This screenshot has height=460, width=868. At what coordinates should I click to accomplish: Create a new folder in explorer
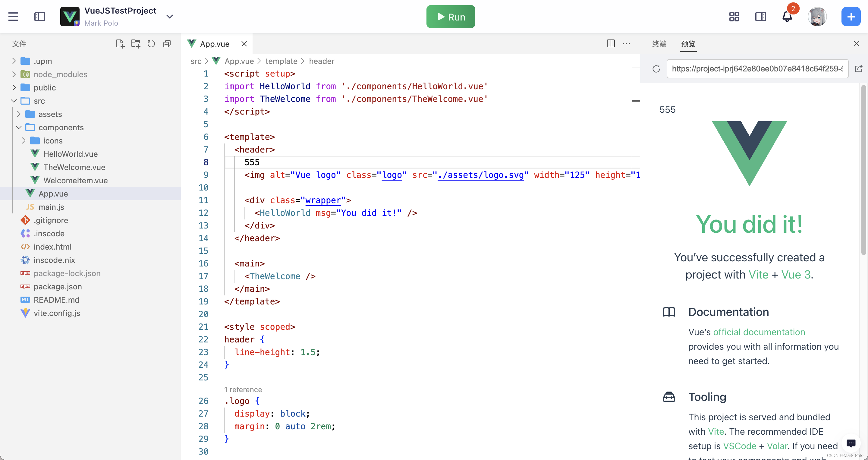[x=136, y=44]
